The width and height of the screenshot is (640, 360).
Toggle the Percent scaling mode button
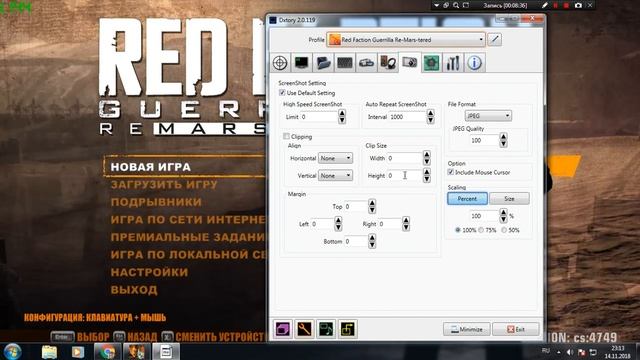pos(467,199)
